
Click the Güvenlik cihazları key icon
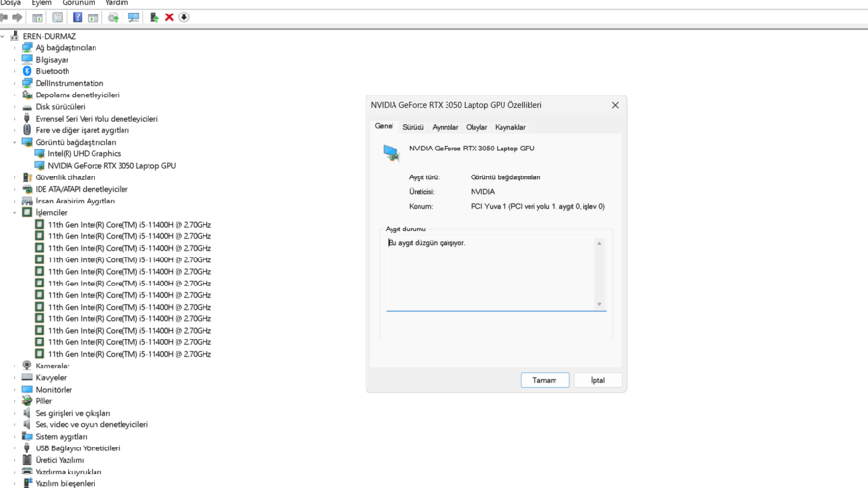pos(27,177)
